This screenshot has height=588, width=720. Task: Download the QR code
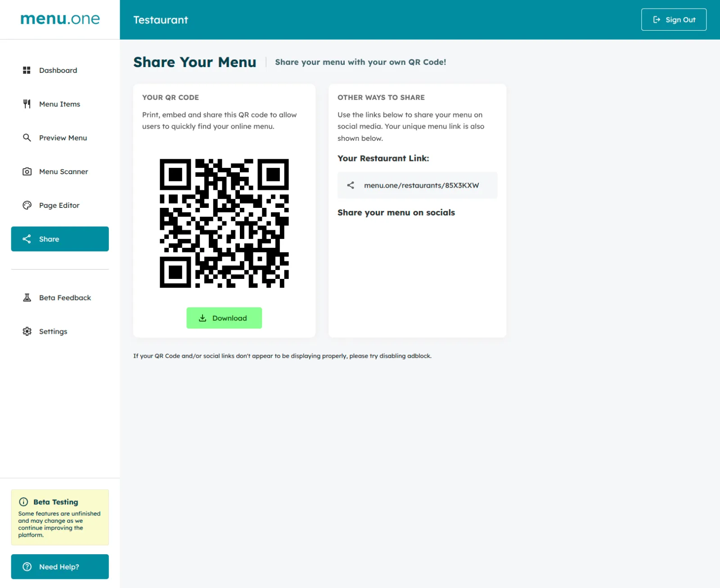pos(224,318)
